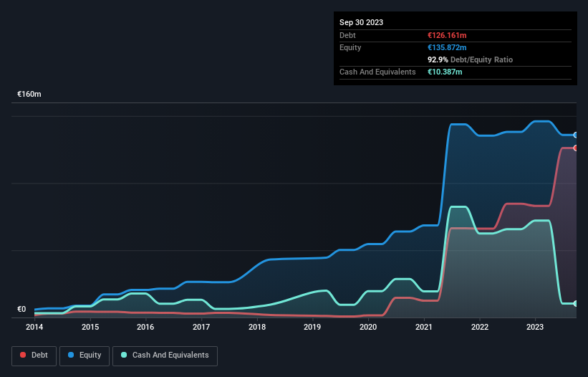Click the 2019 x-axis label
Viewport: 588px width, 377px height.
pyautogui.click(x=312, y=327)
